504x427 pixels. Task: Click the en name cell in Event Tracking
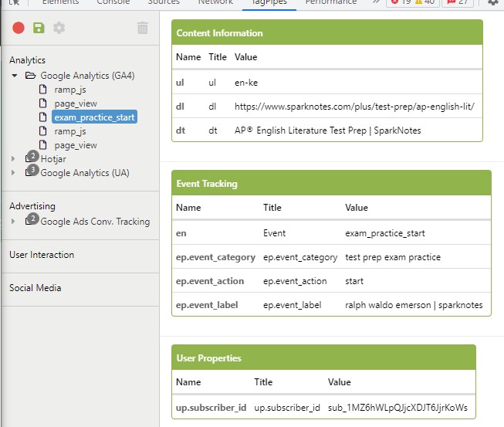tap(181, 233)
